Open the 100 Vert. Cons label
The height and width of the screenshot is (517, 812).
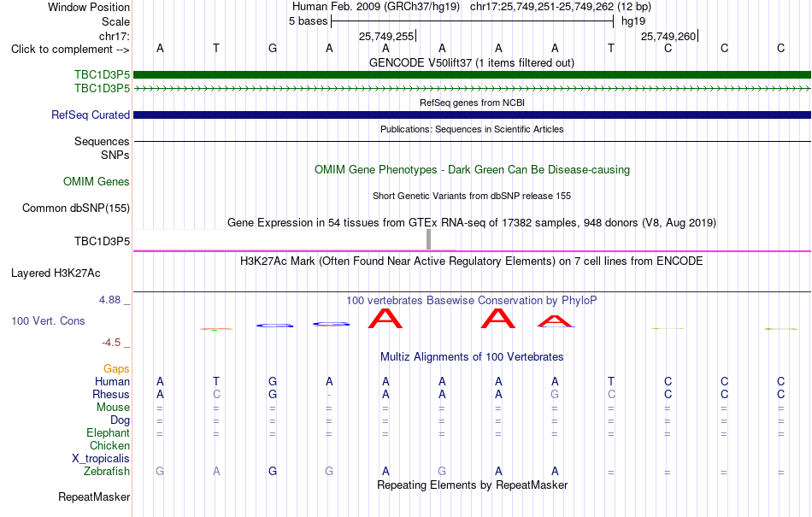pyautogui.click(x=48, y=320)
